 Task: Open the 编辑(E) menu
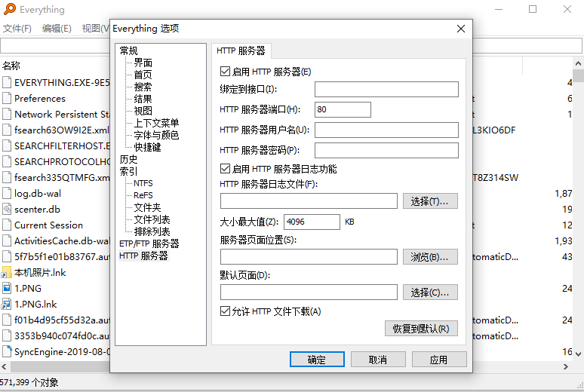pos(57,29)
